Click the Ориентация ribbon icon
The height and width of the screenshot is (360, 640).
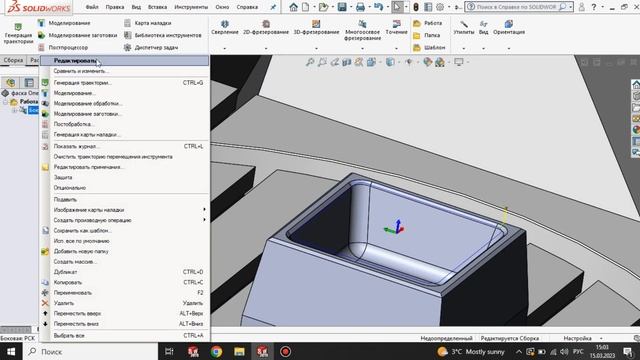tap(509, 24)
